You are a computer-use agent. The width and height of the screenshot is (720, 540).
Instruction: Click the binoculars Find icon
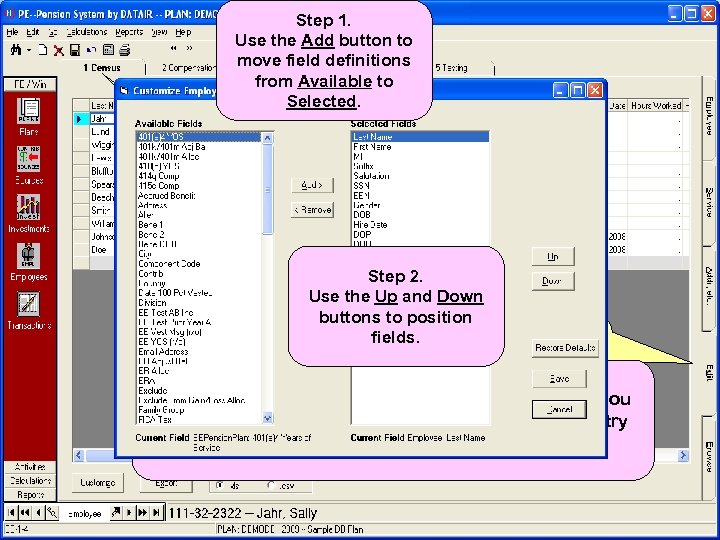pos(16,50)
